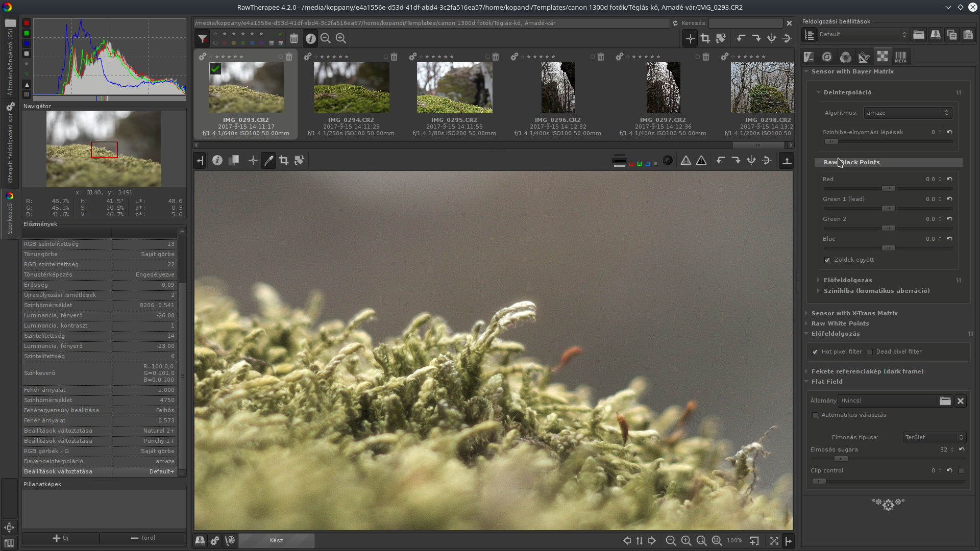The width and height of the screenshot is (980, 551).
Task: Show trashed images in file browser toolbar
Action: (294, 38)
